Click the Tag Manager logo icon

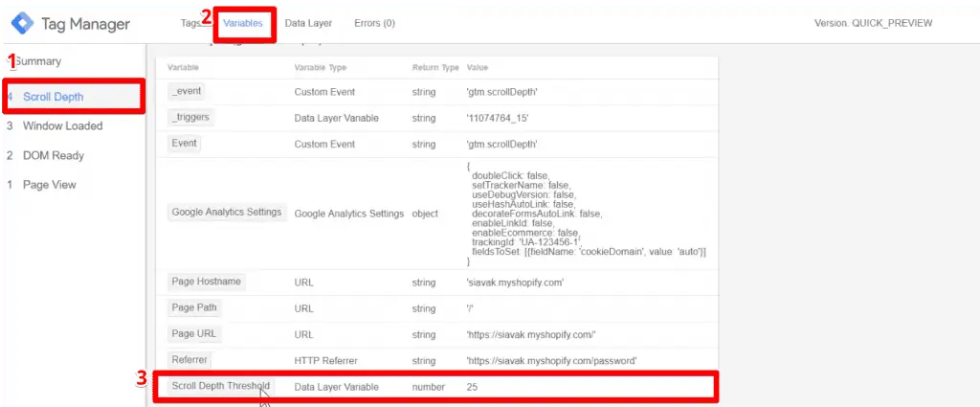(23, 24)
